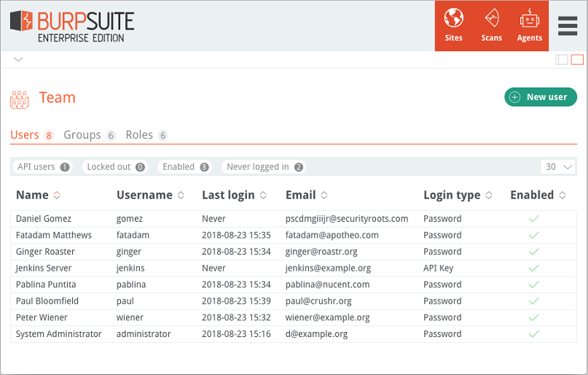
Task: Click the API Key login type
Action: [x=439, y=268]
